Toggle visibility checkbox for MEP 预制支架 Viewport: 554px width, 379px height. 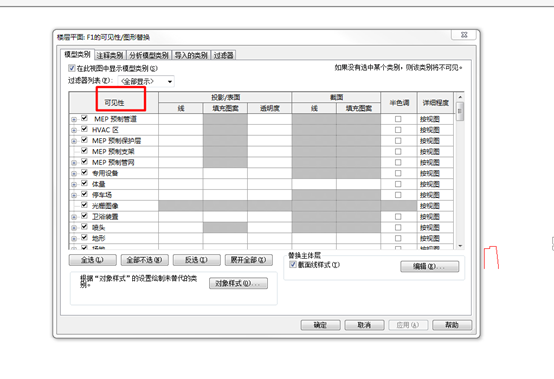[x=84, y=150]
